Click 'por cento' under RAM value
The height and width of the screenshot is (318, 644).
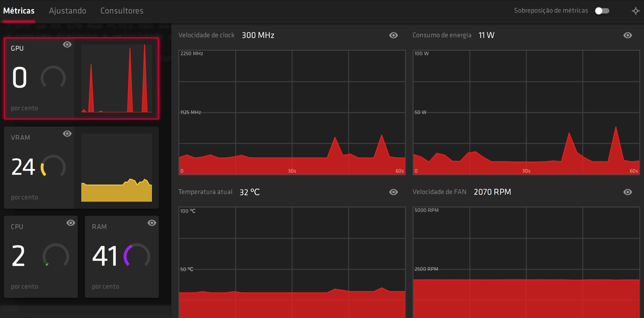coord(106,287)
